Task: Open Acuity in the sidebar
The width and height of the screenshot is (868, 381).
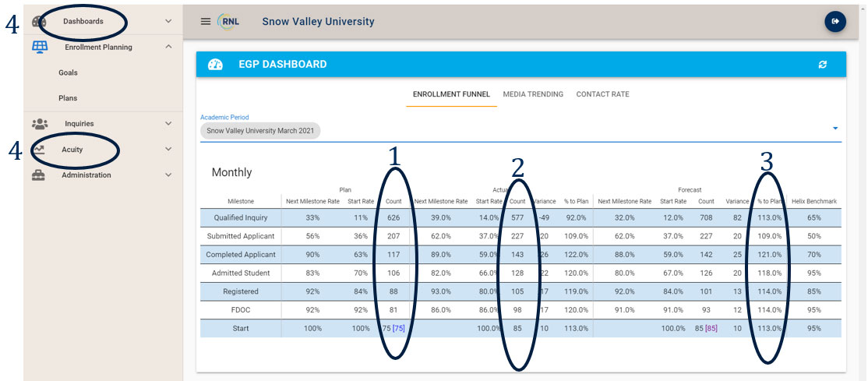Action: coord(72,150)
